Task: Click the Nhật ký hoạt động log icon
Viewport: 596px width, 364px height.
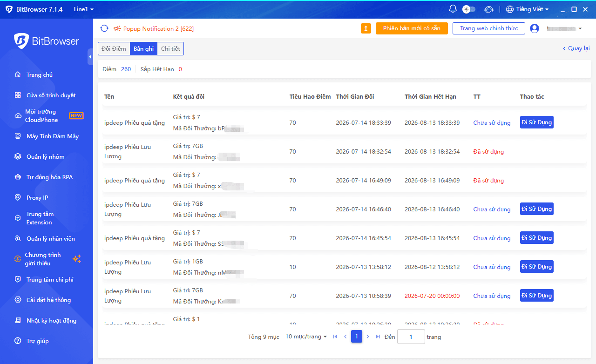Action: [x=18, y=321]
